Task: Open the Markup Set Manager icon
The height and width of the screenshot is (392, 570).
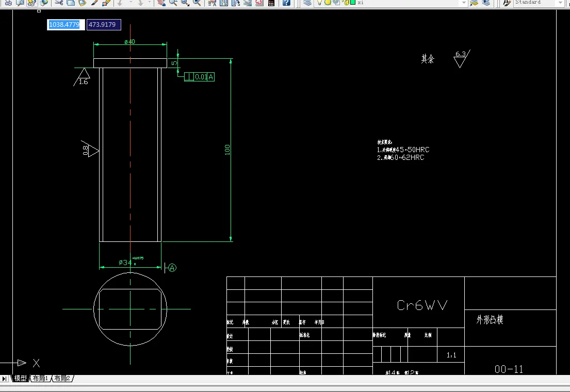Action: coord(259,3)
